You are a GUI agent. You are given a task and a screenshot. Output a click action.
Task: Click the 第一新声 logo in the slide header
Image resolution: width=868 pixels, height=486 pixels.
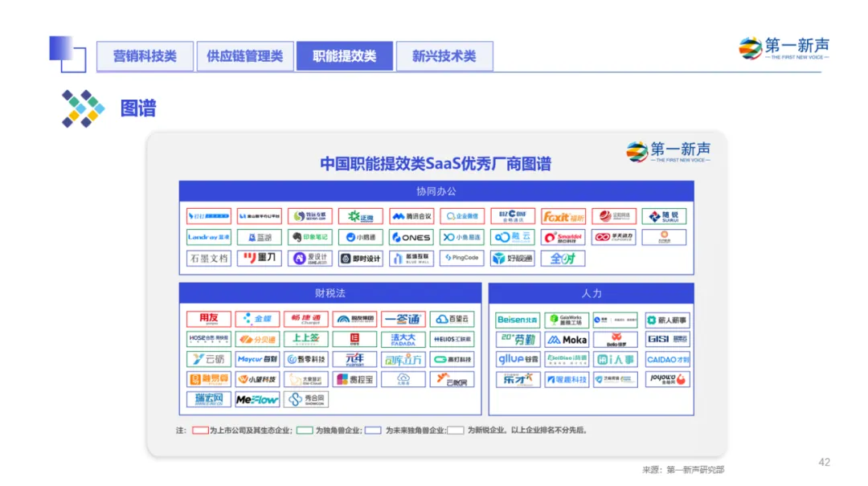click(x=784, y=48)
